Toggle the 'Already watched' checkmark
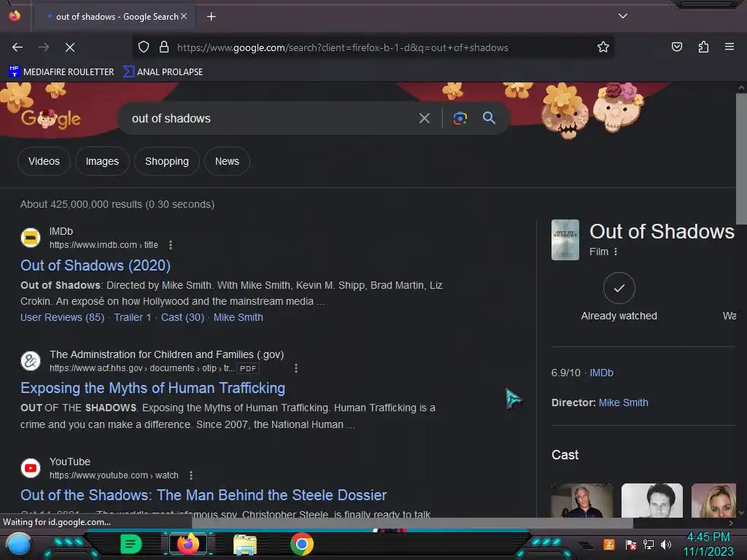Viewport: 747px width, 560px height. coord(619,288)
